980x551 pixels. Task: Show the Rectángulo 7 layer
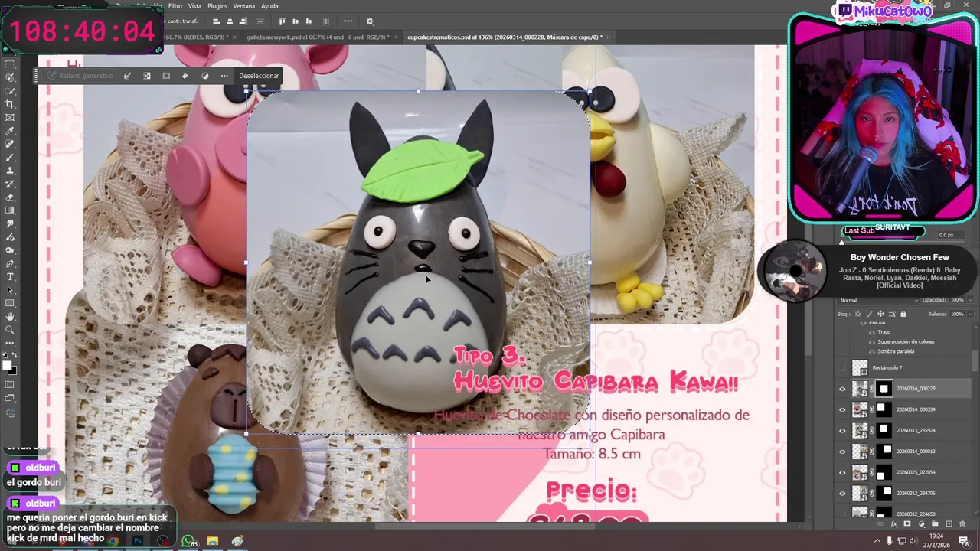point(843,368)
